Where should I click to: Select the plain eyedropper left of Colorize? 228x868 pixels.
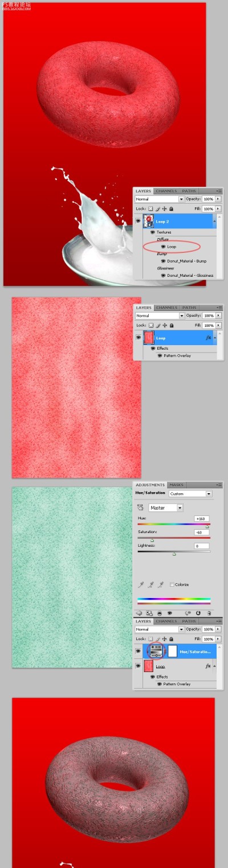140,584
